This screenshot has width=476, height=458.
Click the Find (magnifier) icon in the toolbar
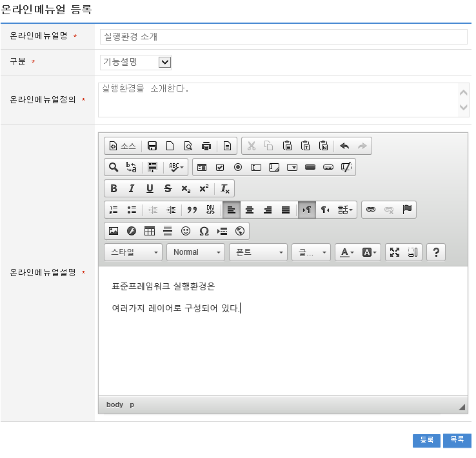pyautogui.click(x=114, y=167)
